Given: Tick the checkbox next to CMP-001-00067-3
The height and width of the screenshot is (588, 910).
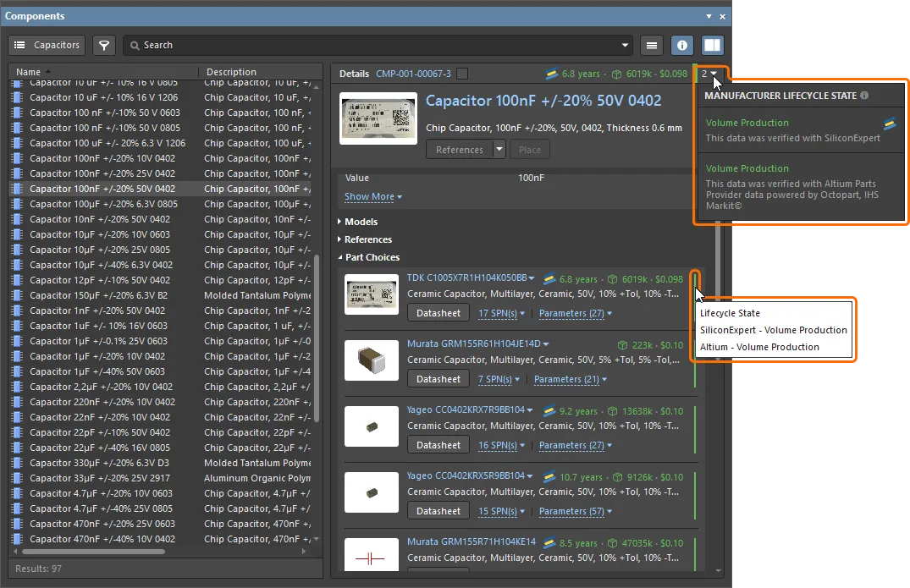Looking at the screenshot, I should (x=461, y=74).
